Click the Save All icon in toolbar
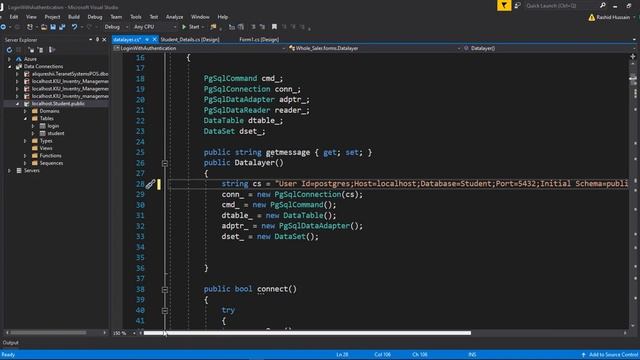This screenshot has height=360, width=640. click(62, 27)
